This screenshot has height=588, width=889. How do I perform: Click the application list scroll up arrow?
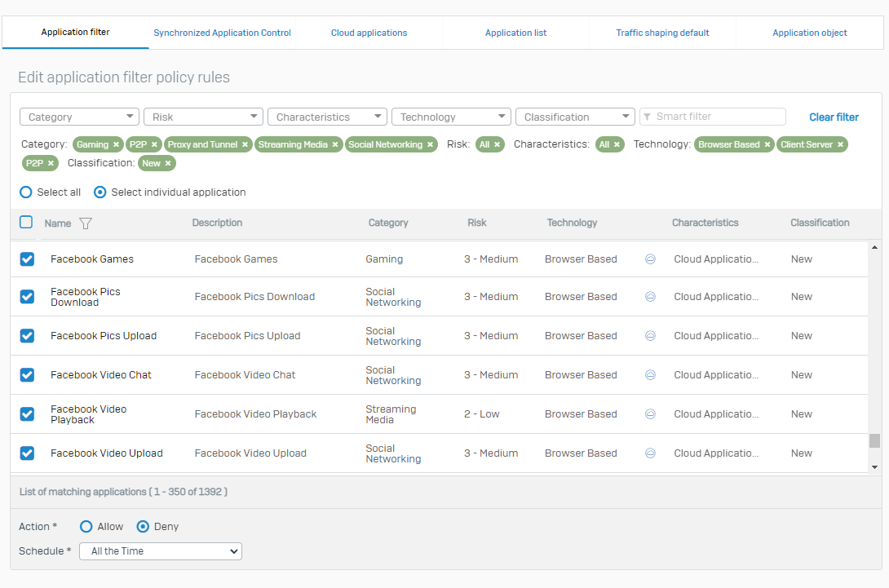[x=875, y=247]
